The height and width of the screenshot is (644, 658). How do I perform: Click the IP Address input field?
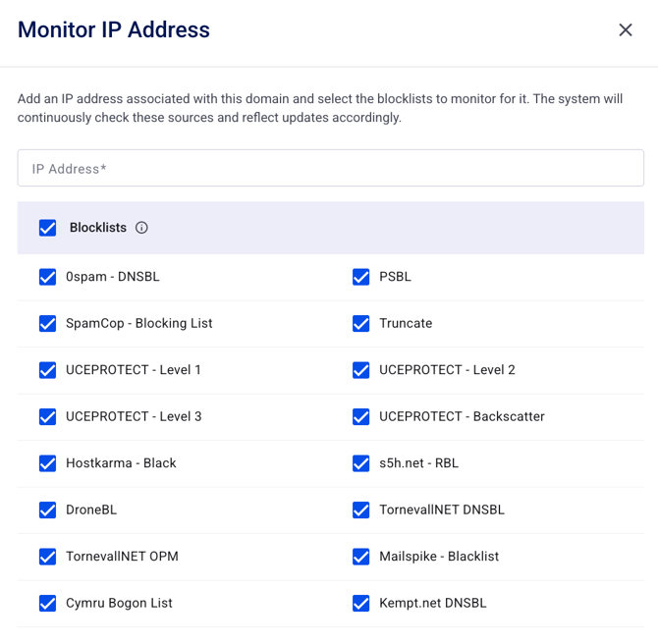click(x=330, y=168)
